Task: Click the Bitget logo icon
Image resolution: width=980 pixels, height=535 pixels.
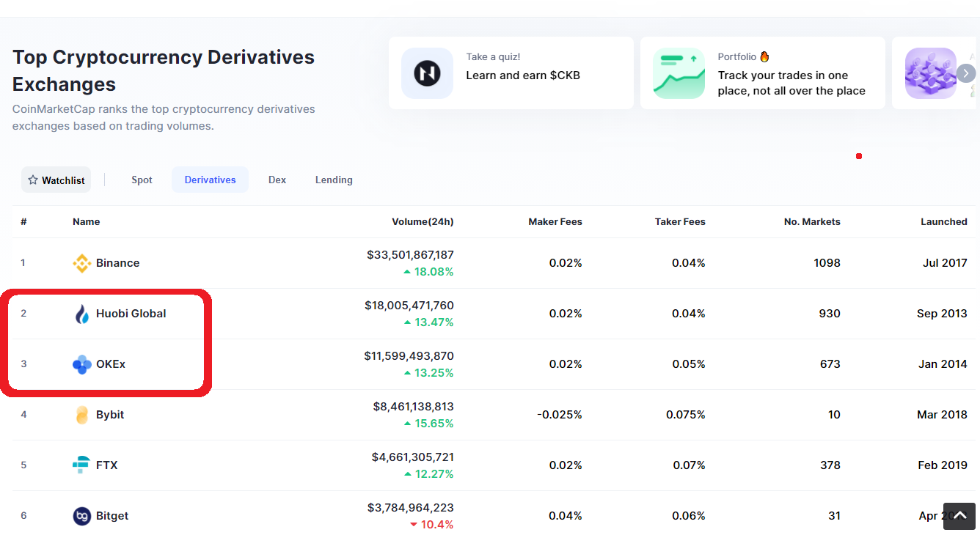Action: tap(82, 516)
